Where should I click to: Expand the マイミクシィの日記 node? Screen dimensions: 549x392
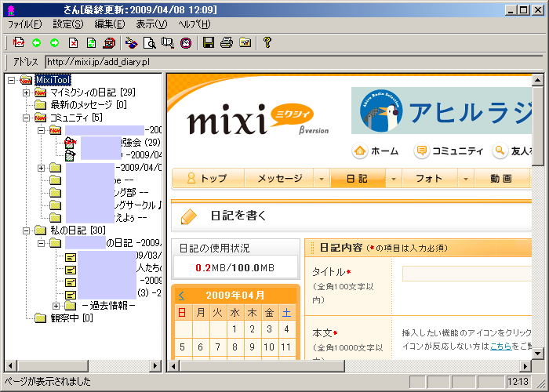click(x=26, y=93)
